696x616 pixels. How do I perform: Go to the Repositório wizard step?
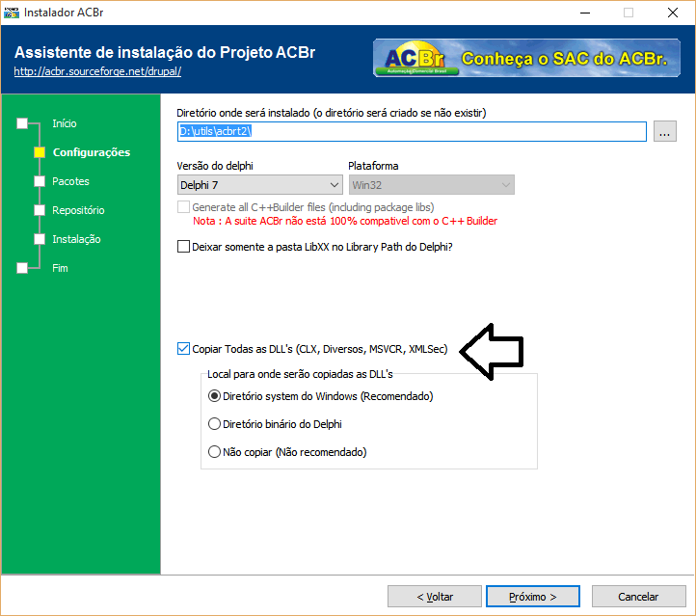click(x=78, y=210)
